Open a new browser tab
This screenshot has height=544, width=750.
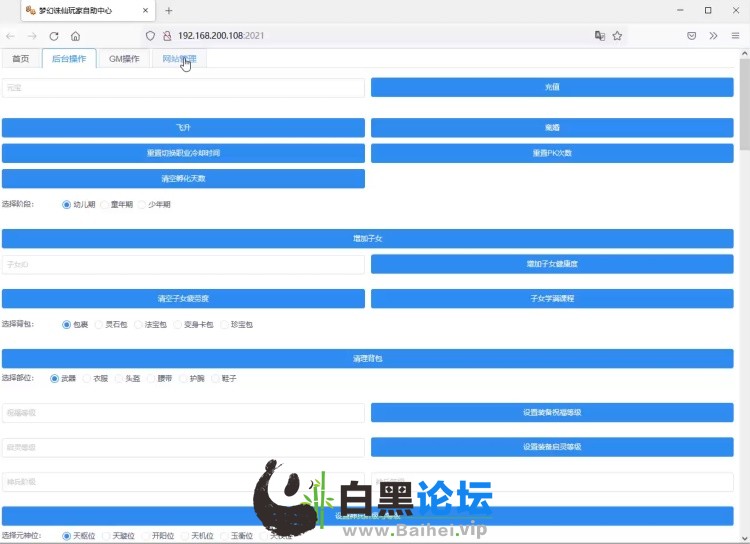click(168, 11)
